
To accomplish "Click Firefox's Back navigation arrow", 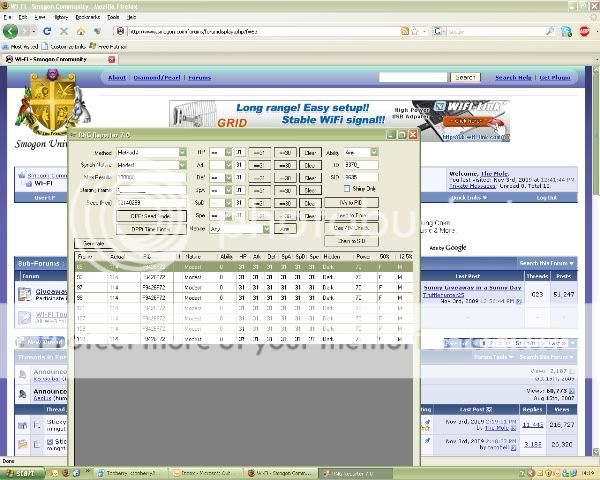I will 12,31.
